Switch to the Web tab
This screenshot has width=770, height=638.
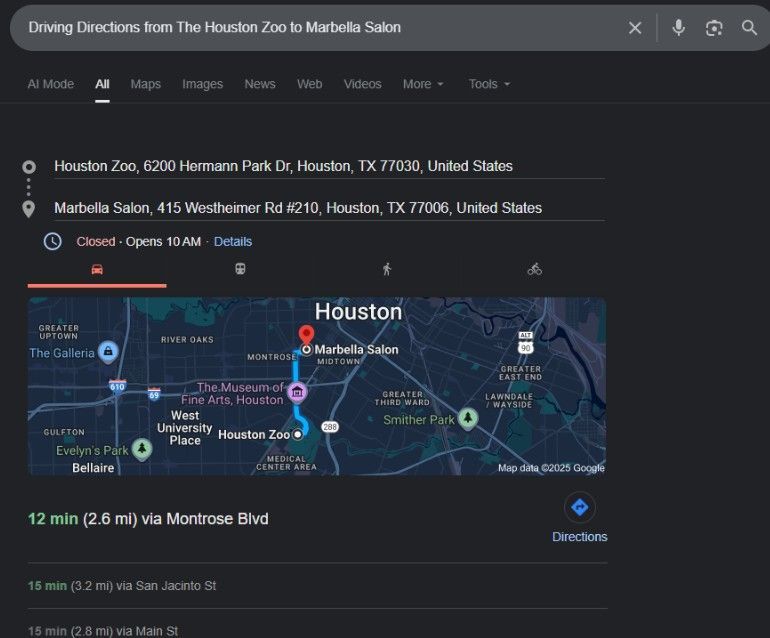pos(309,84)
